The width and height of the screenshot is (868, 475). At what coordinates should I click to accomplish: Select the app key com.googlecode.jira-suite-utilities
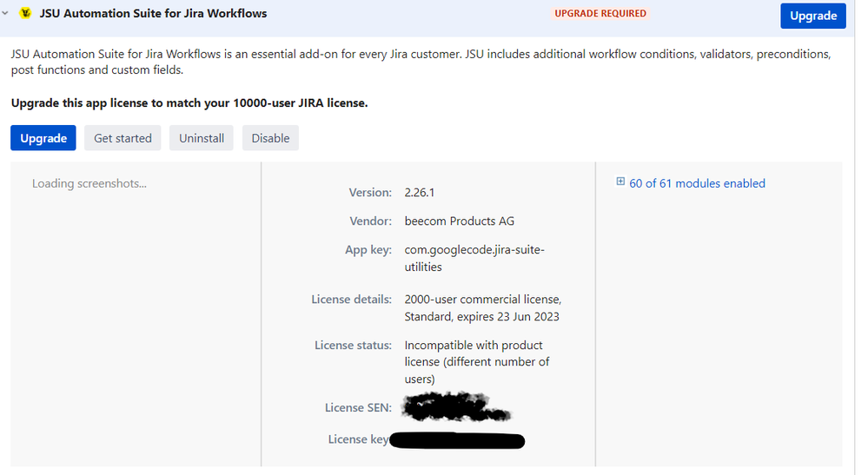tap(474, 258)
